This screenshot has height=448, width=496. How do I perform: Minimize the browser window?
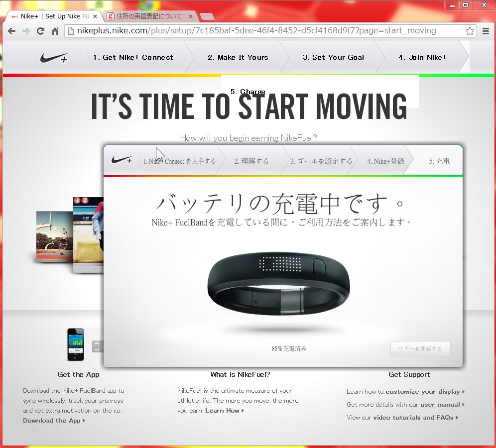tap(452, 5)
